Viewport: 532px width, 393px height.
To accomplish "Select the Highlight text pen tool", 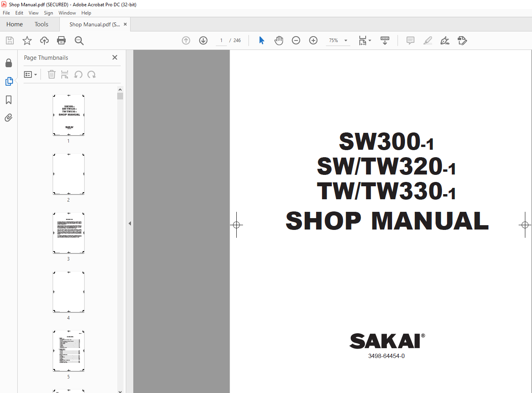I will (428, 40).
